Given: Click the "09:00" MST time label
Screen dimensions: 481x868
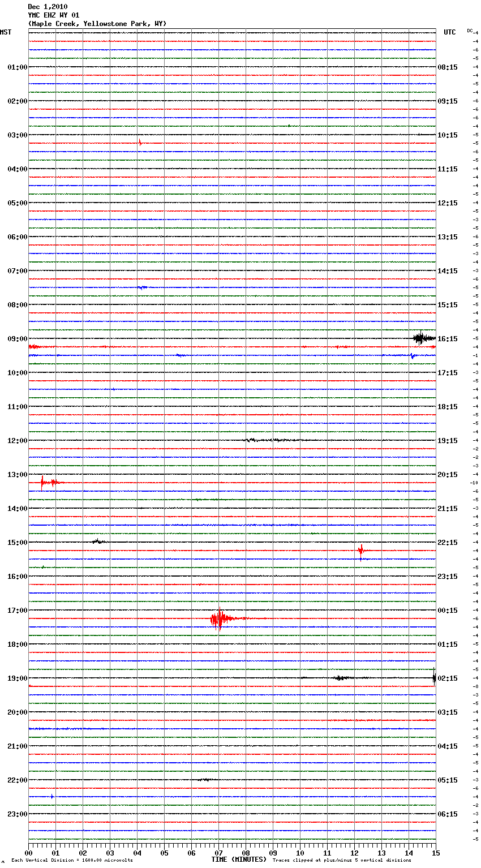Looking at the screenshot, I should click(x=18, y=339).
